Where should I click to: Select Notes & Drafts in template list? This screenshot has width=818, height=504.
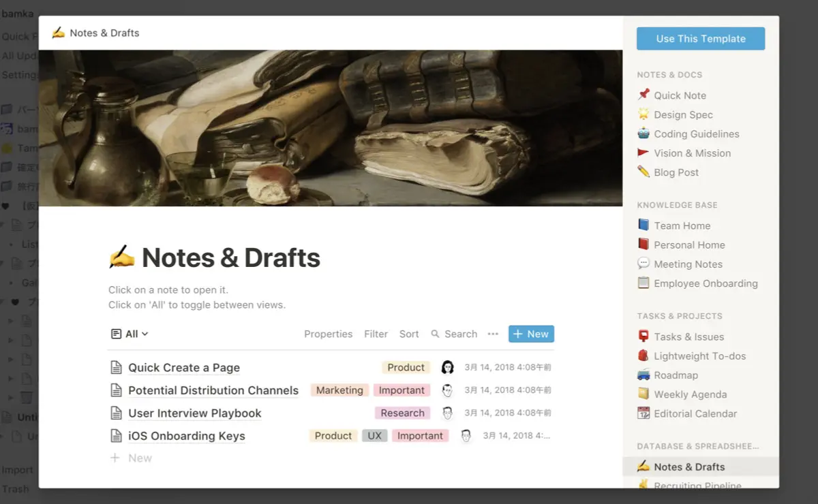(701, 467)
